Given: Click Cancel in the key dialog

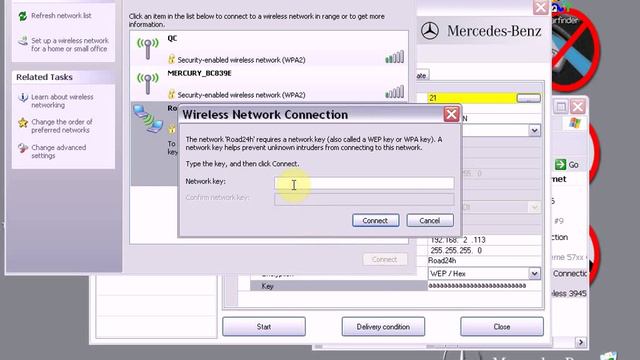Looking at the screenshot, I should point(430,220).
